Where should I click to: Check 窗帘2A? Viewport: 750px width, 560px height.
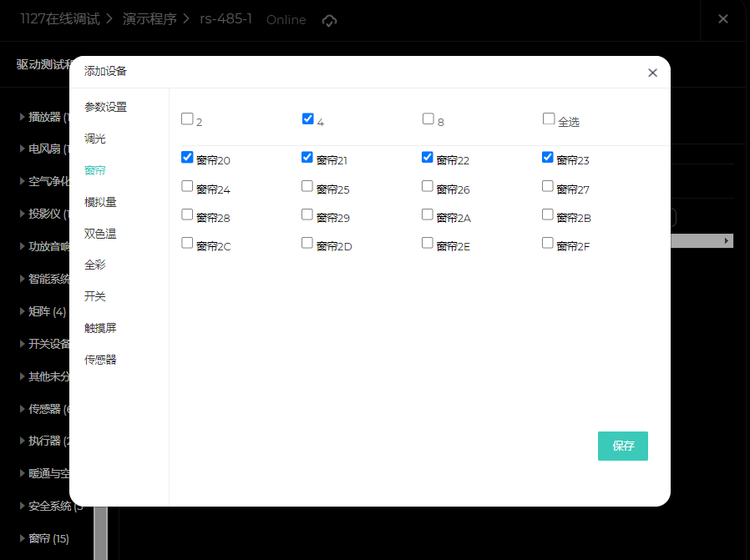[427, 214]
